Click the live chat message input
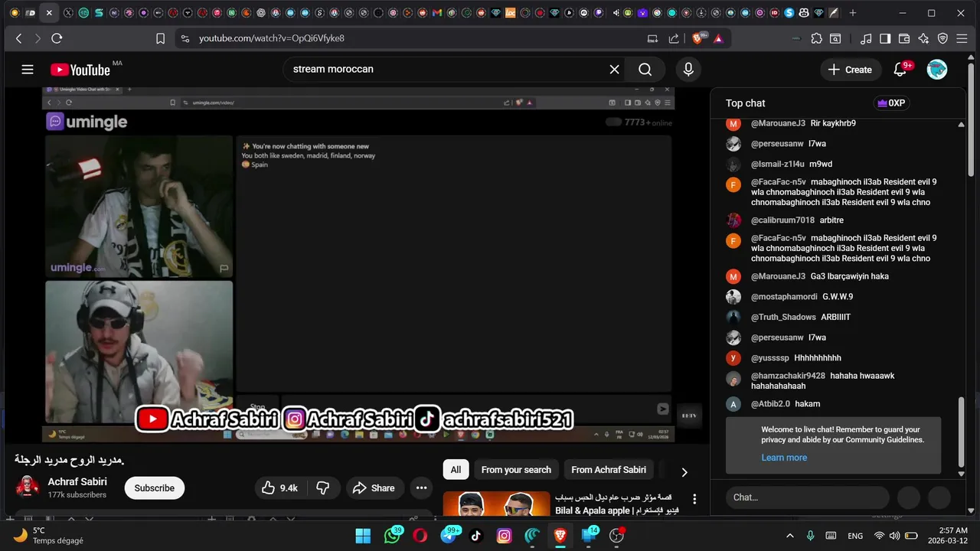980x551 pixels. point(807,497)
